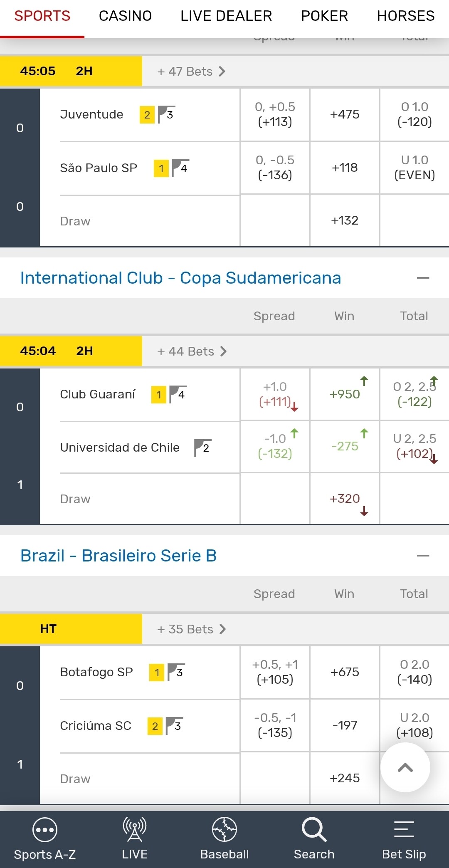Screen dimensions: 449x868
Task: Show the + 35 Bets markets
Action: click(x=191, y=629)
